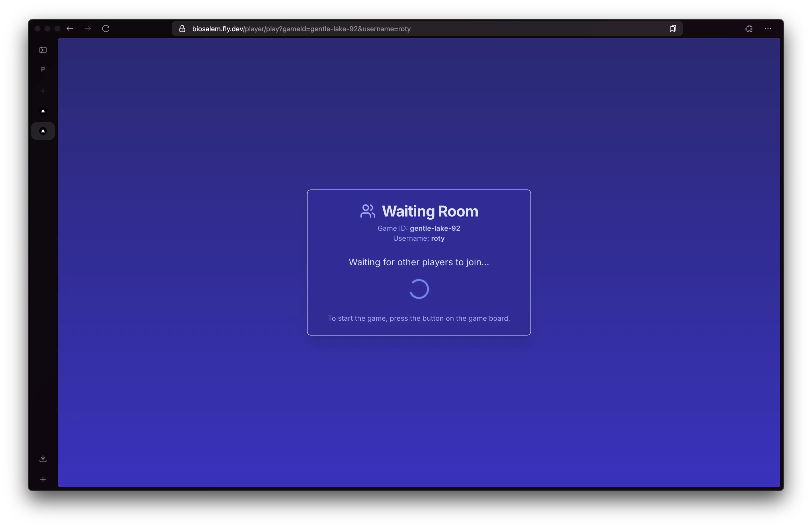Screen dimensions: 812x528
Task: Open a new tab with the sidebar plus
Action: pyautogui.click(x=43, y=91)
